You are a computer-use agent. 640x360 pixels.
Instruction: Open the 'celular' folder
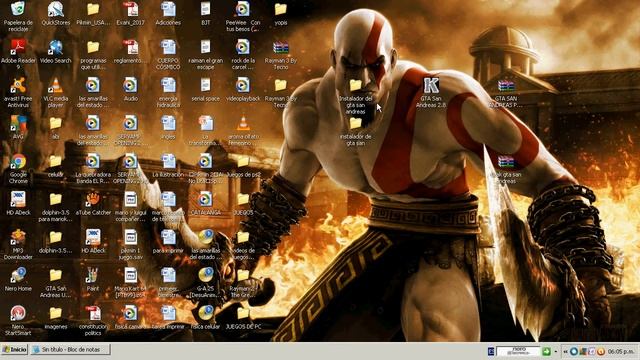coord(56,166)
